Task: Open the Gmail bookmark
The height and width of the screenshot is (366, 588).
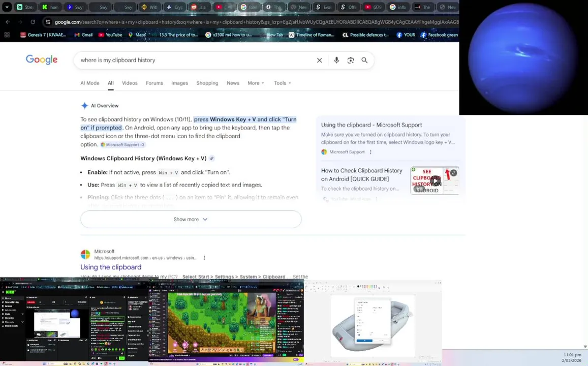Action: 83,35
